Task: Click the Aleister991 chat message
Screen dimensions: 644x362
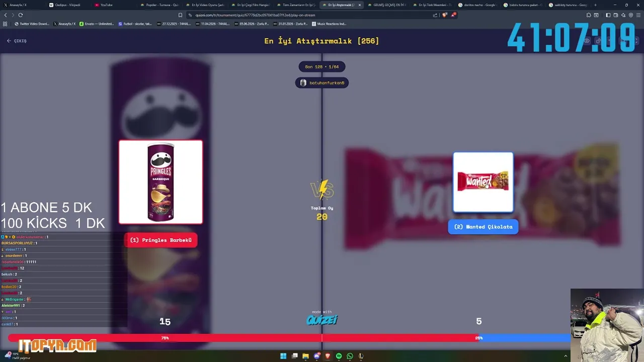Action: (x=13, y=305)
